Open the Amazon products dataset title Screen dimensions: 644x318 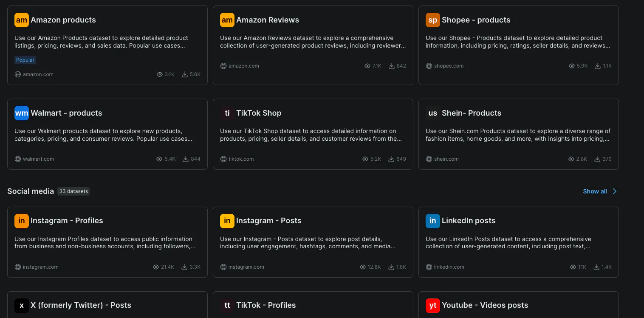pyautogui.click(x=63, y=20)
